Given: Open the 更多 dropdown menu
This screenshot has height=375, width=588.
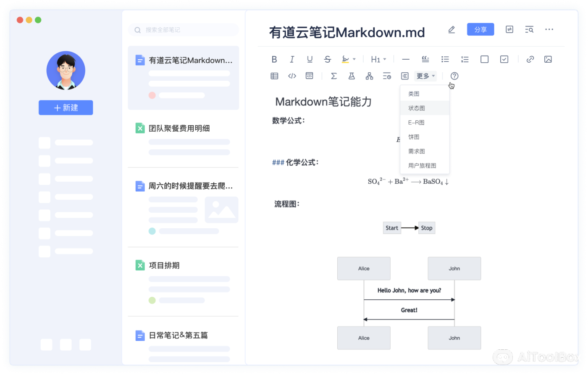Looking at the screenshot, I should pos(425,76).
